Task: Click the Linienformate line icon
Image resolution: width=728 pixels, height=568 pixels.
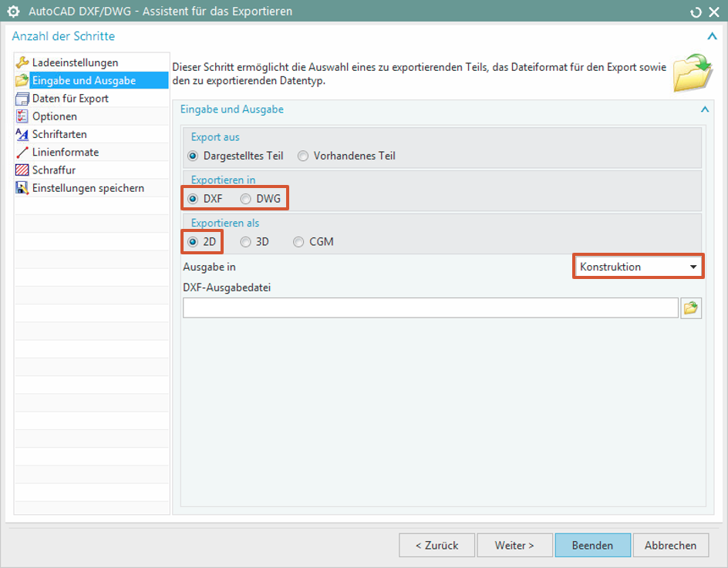Action: pos(22,153)
